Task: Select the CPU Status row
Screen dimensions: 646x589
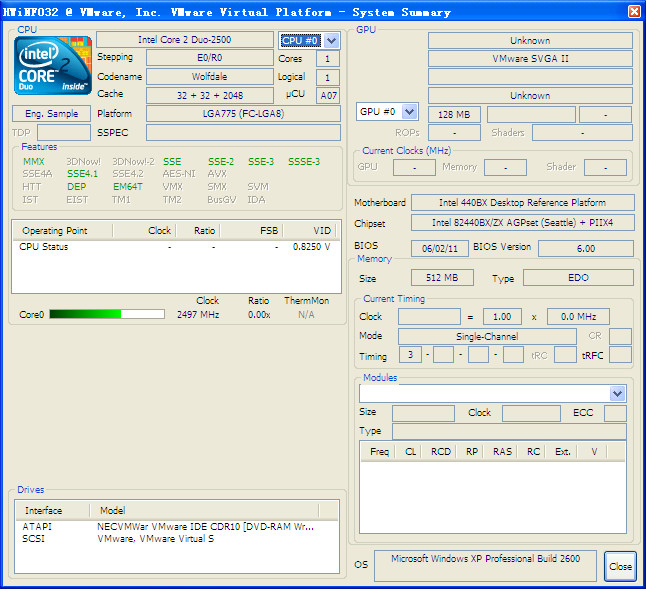Action: coord(176,247)
